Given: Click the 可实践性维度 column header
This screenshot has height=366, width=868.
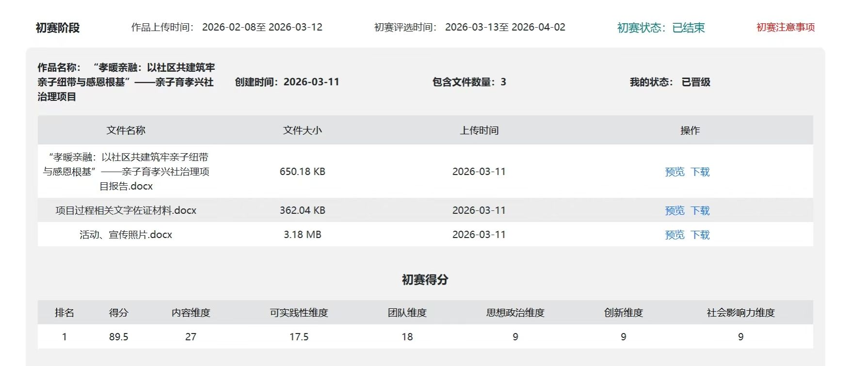Looking at the screenshot, I should click(x=299, y=313).
